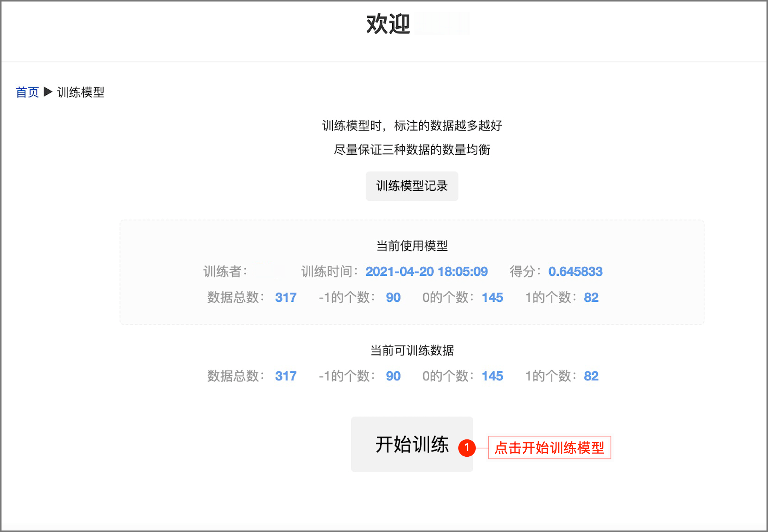The height and width of the screenshot is (532, 768).
Task: Click 145 count in 当前使用模型 panel
Action: coord(492,297)
